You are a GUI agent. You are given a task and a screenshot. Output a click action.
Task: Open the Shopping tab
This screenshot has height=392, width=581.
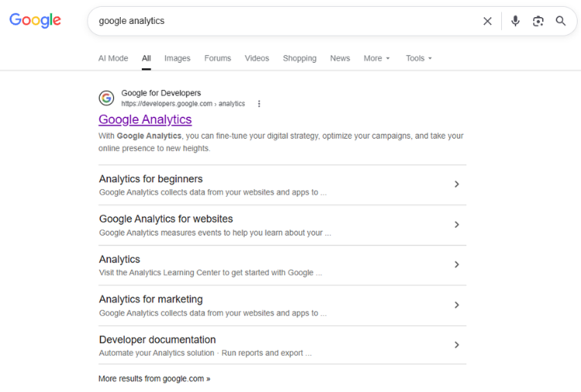[x=300, y=58]
